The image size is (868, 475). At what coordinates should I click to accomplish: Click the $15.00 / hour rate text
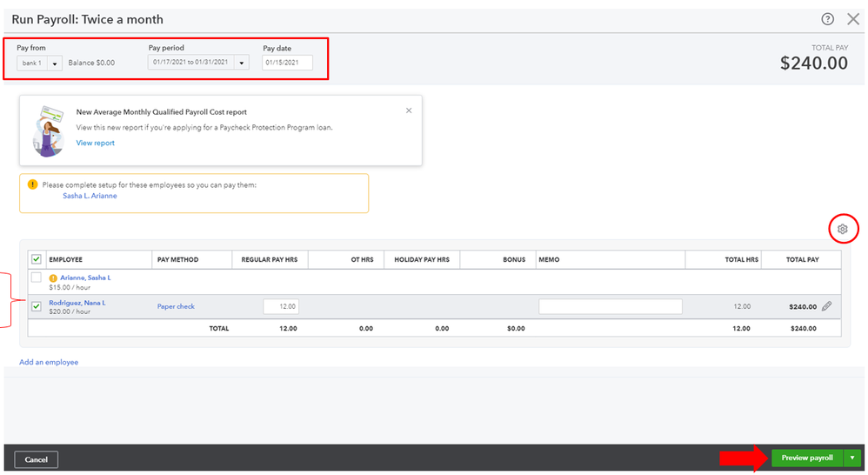click(70, 288)
